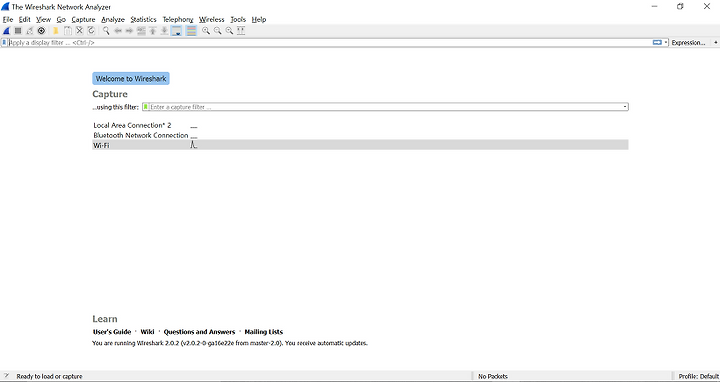
Task: Click into the capture filter field
Action: [385, 107]
